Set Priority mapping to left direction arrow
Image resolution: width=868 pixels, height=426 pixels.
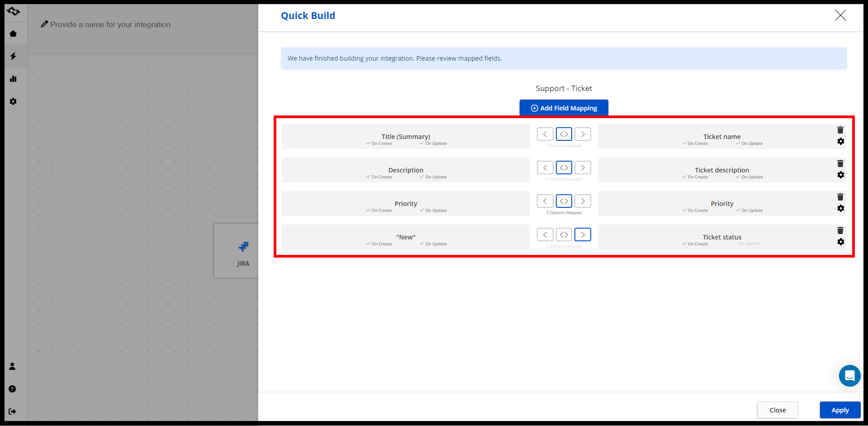coord(545,201)
